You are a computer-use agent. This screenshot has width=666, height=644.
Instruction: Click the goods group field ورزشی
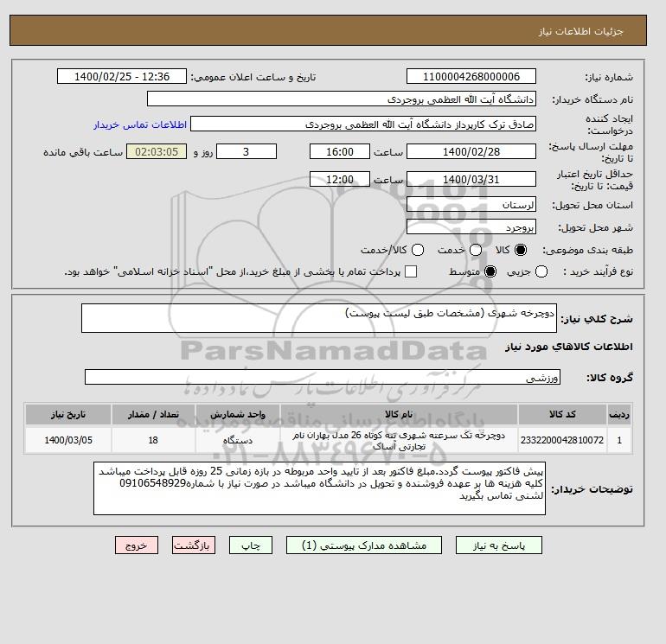point(323,377)
